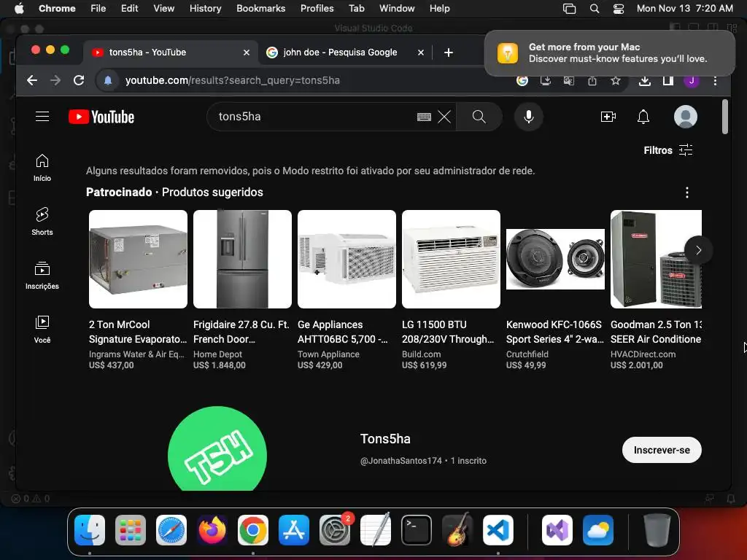Image resolution: width=747 pixels, height=560 pixels.
Task: Go to Início in the sidebar
Action: (x=42, y=168)
